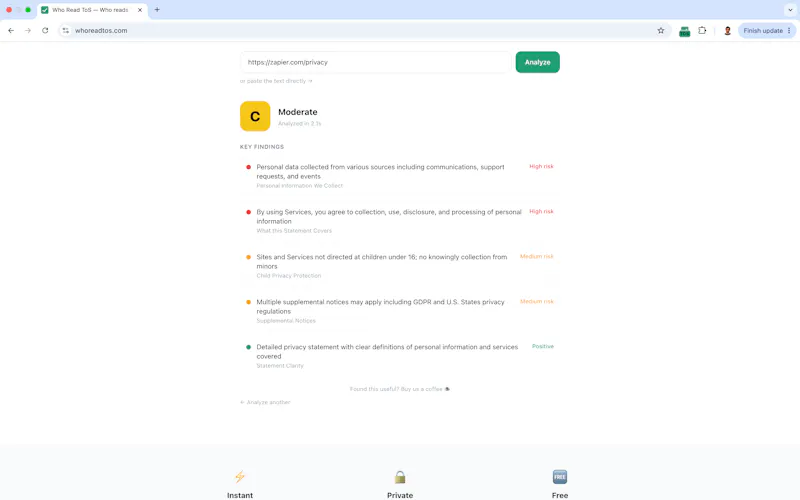Open the Chrome profile avatar
The height and width of the screenshot is (500, 800).
point(728,31)
